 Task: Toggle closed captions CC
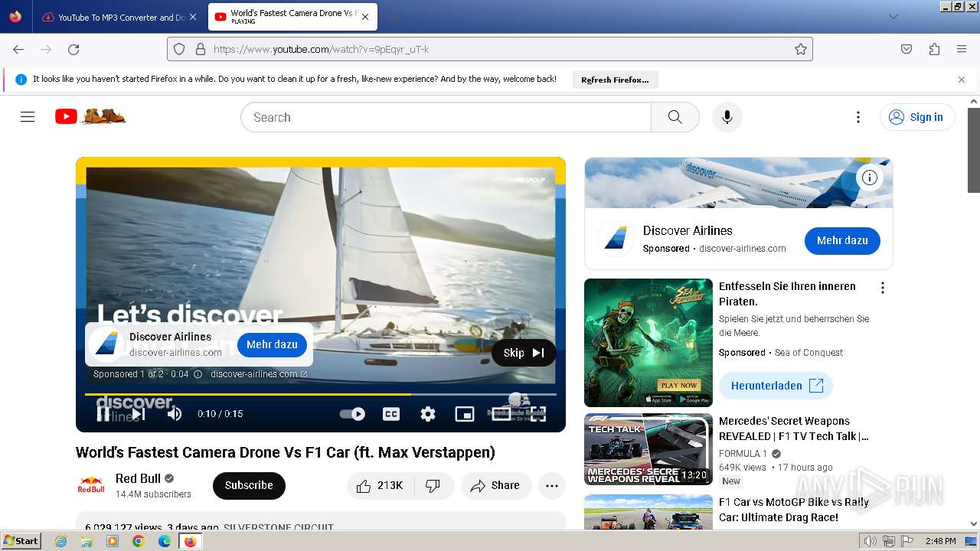(x=391, y=414)
